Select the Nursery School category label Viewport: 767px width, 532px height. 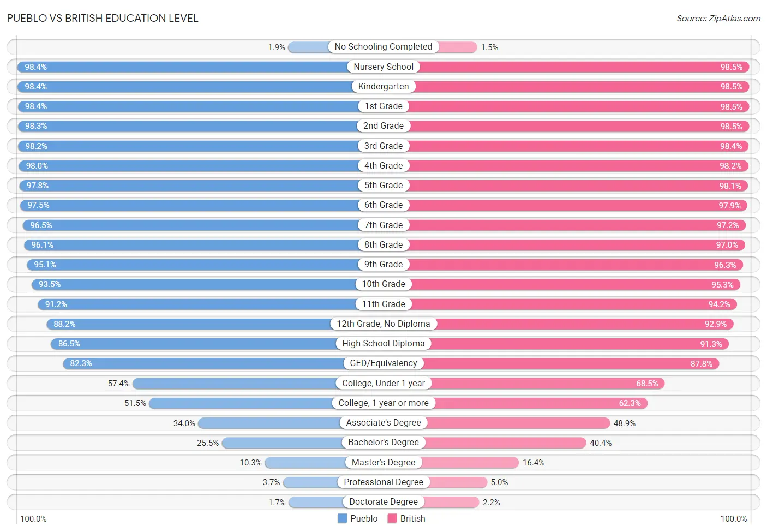[x=383, y=67]
